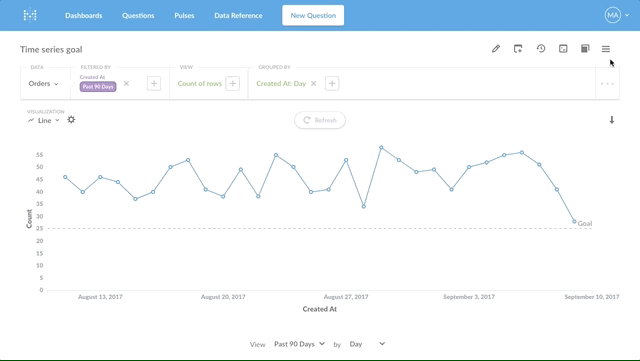
Task: Open the Line visualization dropdown
Action: pos(44,120)
